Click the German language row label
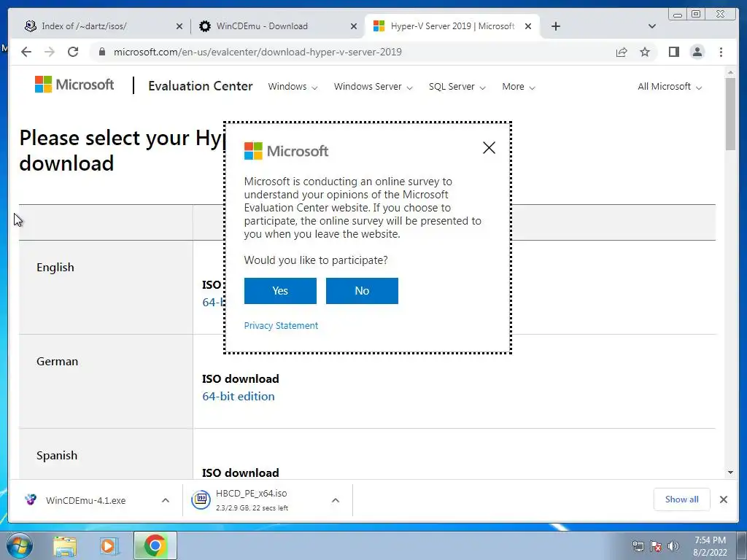 pyautogui.click(x=57, y=362)
